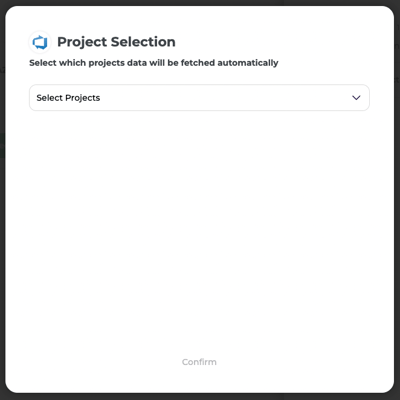Open the project list combo box
The image size is (400, 400).
point(199,98)
